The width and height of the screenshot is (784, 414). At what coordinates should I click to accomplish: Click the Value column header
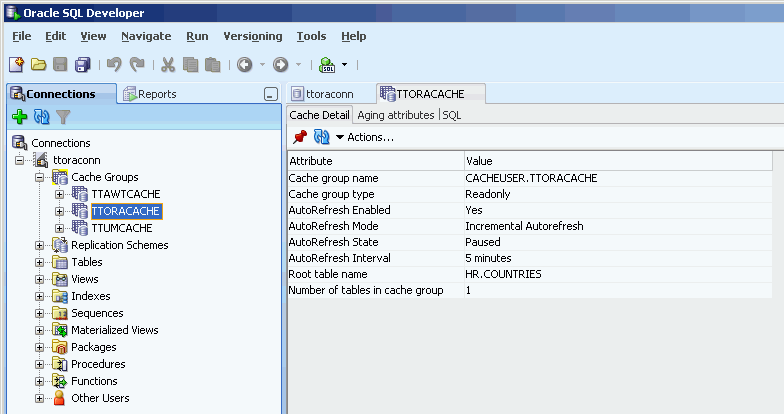point(618,161)
